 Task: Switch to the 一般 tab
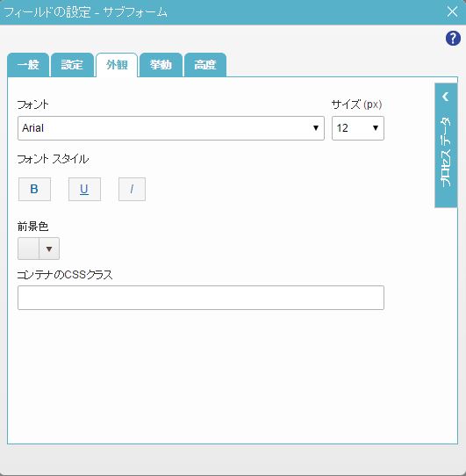pyautogui.click(x=28, y=65)
